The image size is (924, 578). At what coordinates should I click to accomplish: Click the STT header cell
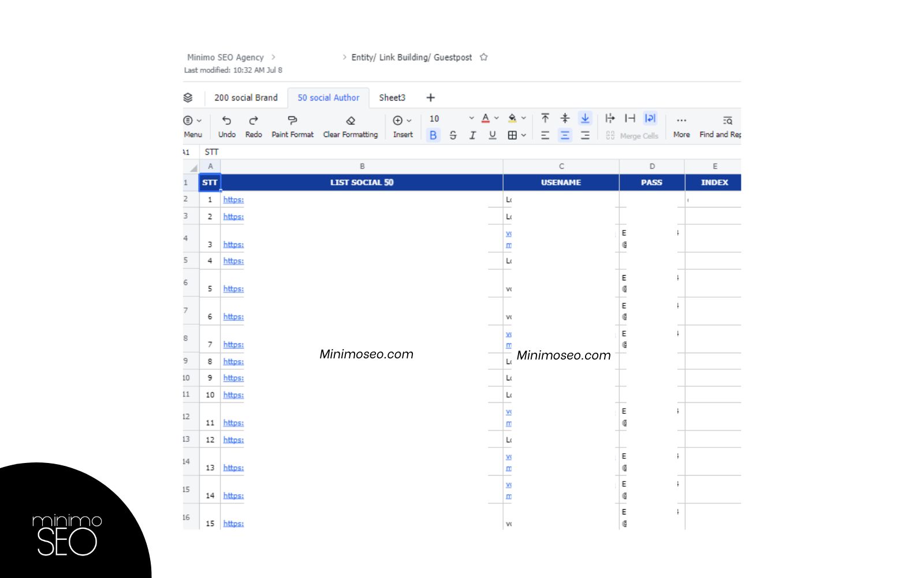click(x=210, y=183)
